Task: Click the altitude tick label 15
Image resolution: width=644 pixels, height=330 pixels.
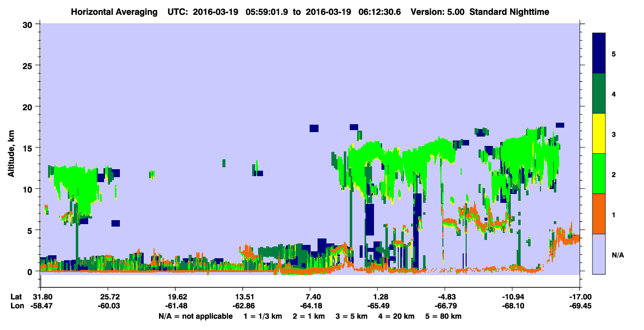Action: click(x=29, y=148)
